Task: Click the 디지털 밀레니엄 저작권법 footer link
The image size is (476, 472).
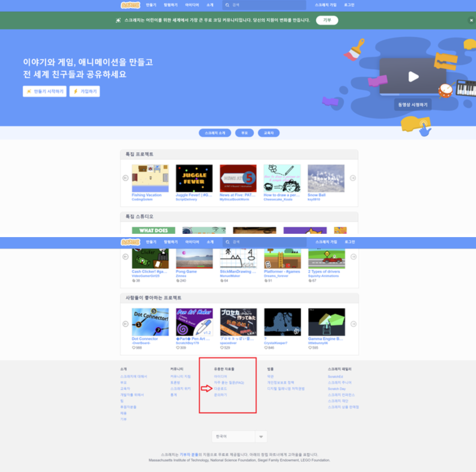Action: click(x=286, y=389)
